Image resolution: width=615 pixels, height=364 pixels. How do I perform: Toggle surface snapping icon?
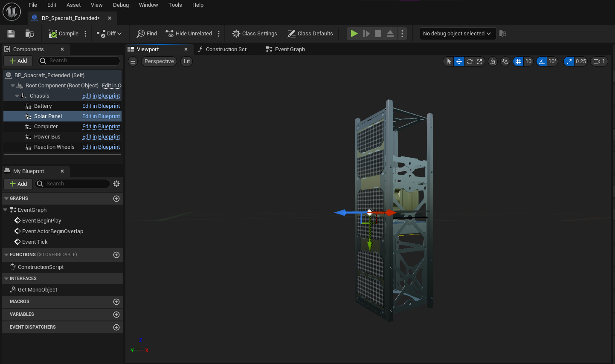(x=505, y=61)
